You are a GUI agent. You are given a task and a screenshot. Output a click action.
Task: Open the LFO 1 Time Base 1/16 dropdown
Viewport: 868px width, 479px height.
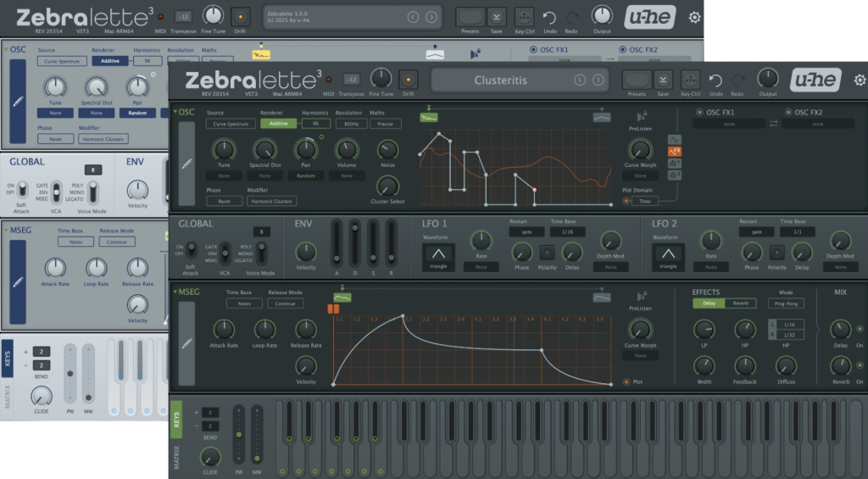click(567, 232)
